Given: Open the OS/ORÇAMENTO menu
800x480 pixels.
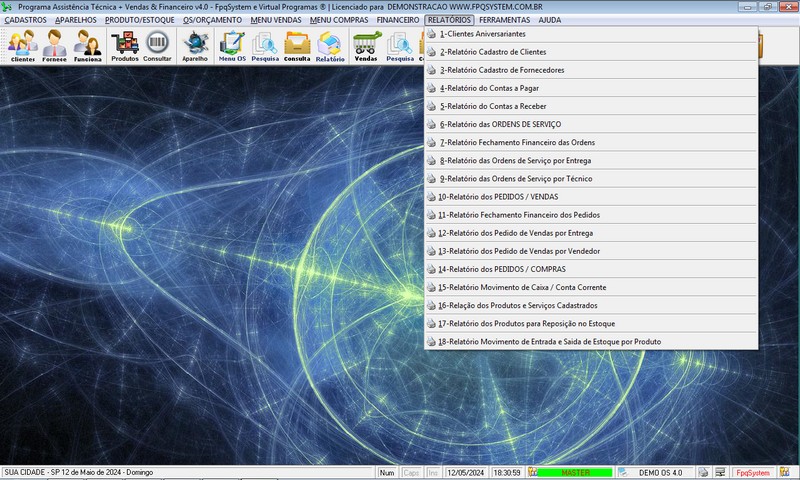Looking at the screenshot, I should tap(212, 20).
